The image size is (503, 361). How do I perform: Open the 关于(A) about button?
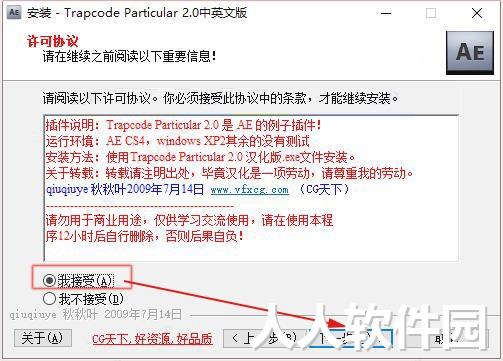point(43,338)
